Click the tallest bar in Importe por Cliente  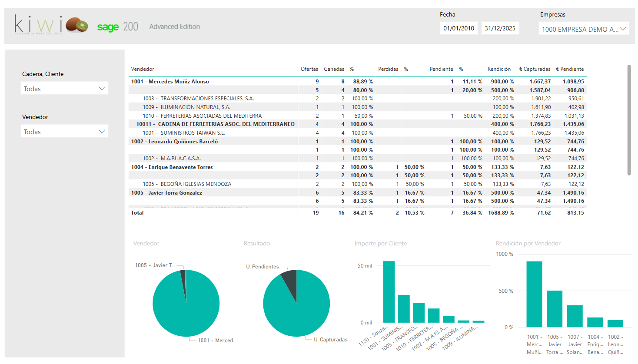pos(389,292)
